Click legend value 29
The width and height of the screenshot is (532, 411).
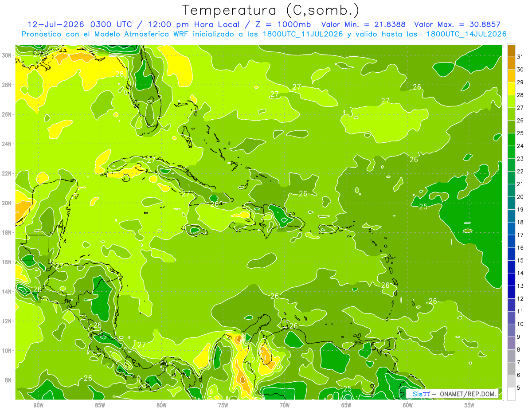(x=520, y=82)
